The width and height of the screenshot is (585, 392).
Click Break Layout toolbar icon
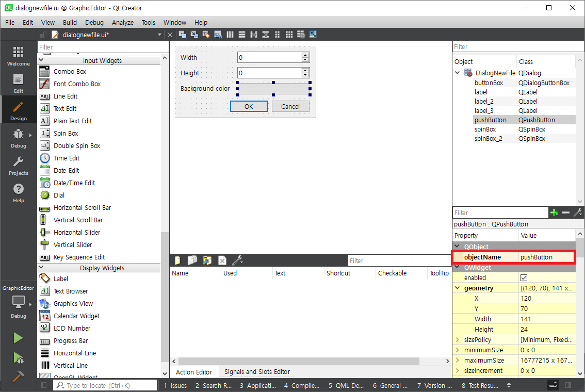point(301,35)
